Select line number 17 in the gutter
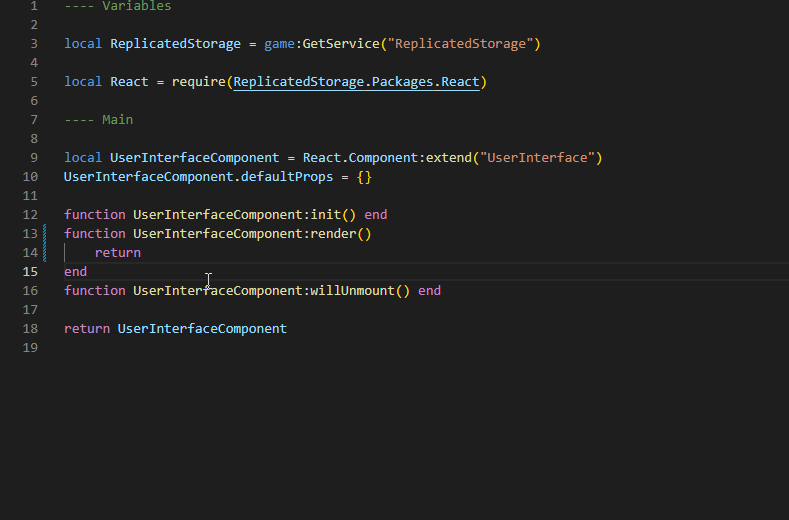 [x=30, y=310]
